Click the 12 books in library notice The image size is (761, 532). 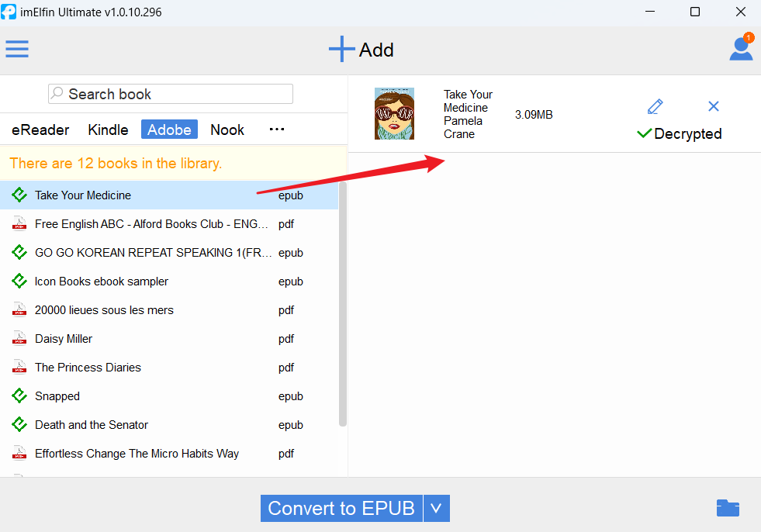tap(116, 163)
